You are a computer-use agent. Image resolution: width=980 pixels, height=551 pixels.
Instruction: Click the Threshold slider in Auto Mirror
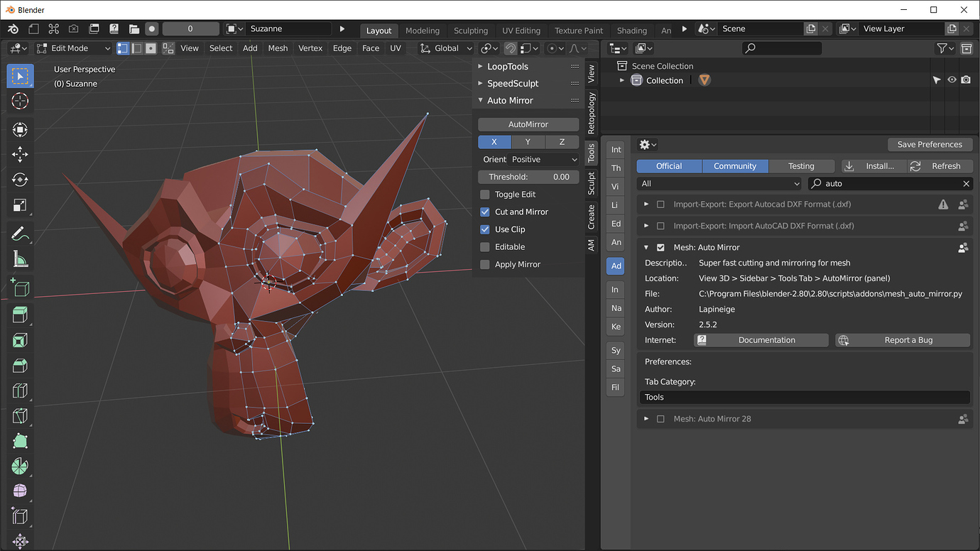click(528, 176)
